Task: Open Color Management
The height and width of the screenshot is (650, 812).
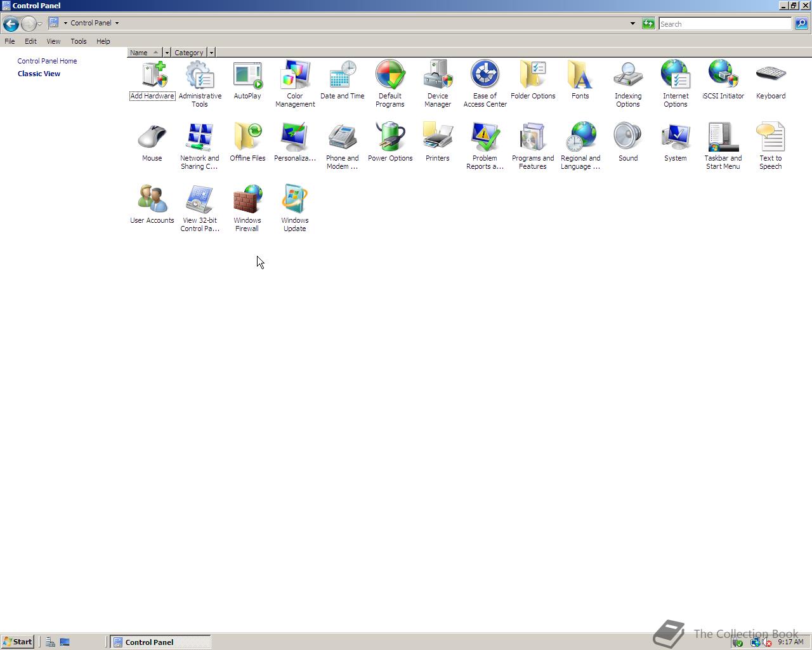Action: 295,84
